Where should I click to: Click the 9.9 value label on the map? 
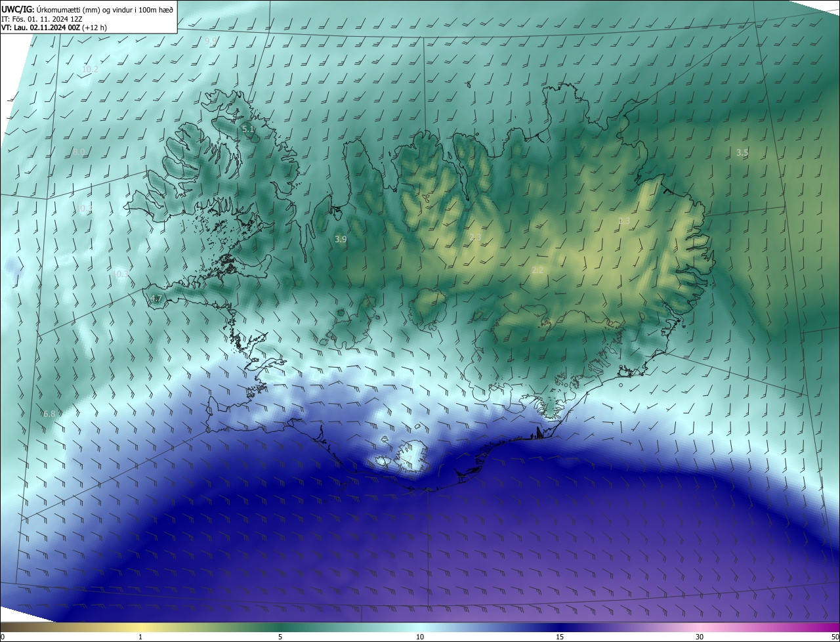tap(211, 41)
